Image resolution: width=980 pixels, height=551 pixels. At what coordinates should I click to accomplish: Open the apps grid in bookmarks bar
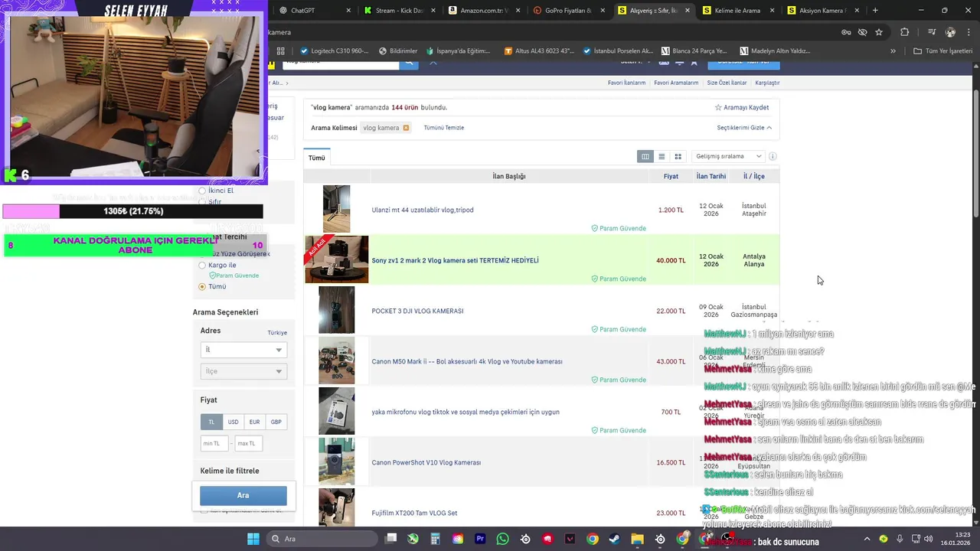pyautogui.click(x=281, y=51)
